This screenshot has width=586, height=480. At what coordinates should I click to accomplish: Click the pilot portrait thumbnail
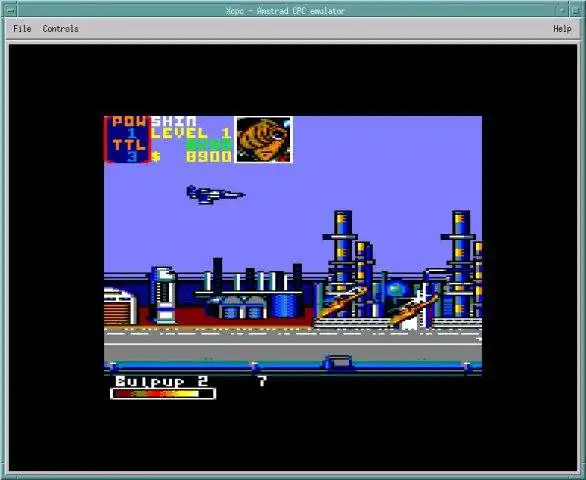(263, 139)
